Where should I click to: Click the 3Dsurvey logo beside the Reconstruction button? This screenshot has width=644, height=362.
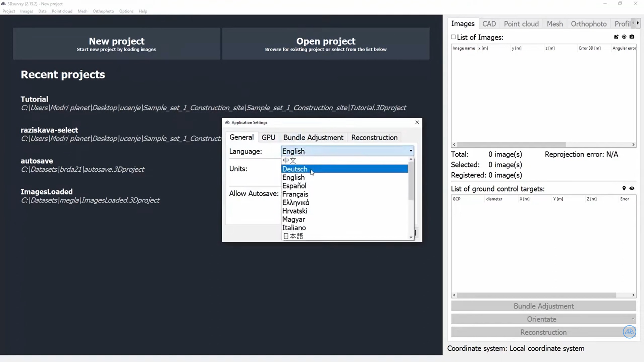pyautogui.click(x=630, y=332)
